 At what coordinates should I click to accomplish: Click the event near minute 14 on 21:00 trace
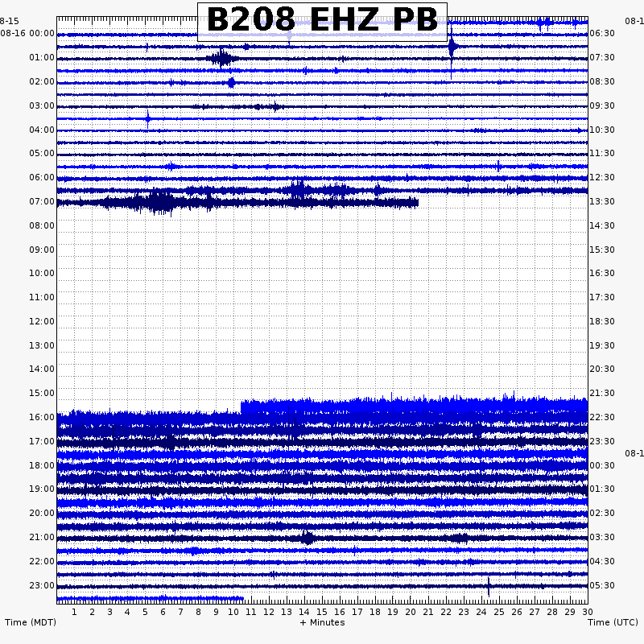point(307,538)
